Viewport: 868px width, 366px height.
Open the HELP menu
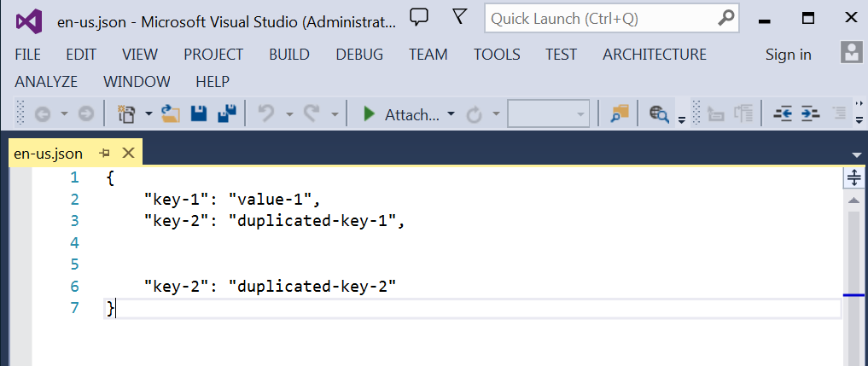(213, 82)
